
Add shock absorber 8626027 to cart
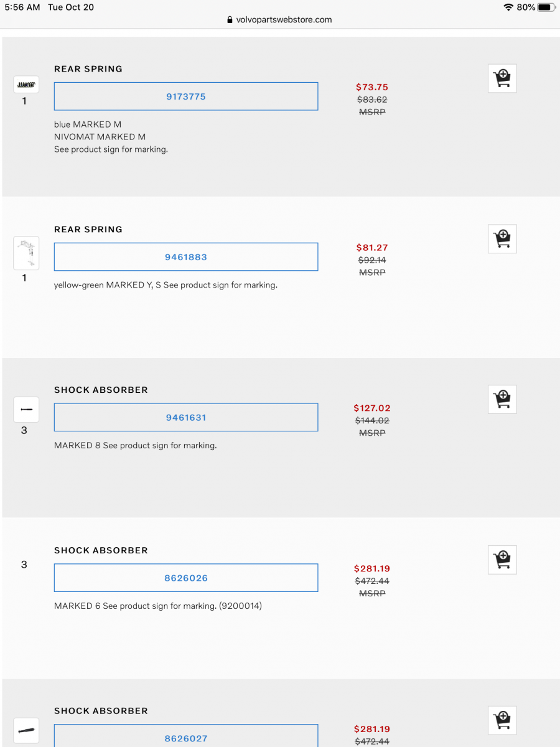502,720
